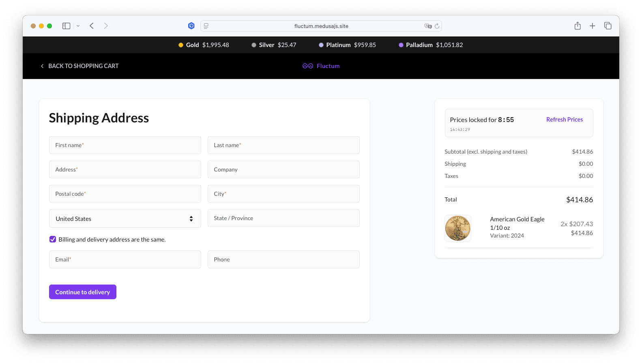
Task: Click the Shipping Address heading
Action: [99, 118]
